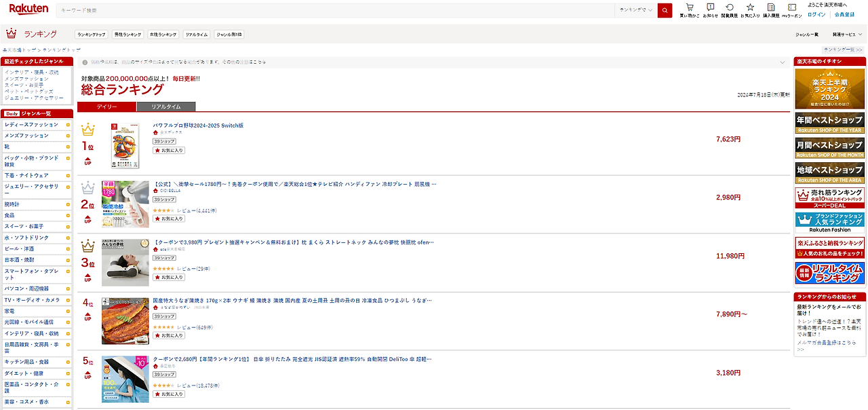The width and height of the screenshot is (868, 410).
Task: Click the orange arrow beside 家電
Action: [x=68, y=311]
